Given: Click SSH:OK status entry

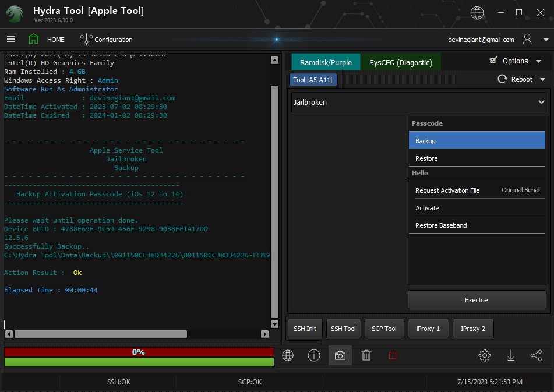Looking at the screenshot, I should tap(119, 382).
